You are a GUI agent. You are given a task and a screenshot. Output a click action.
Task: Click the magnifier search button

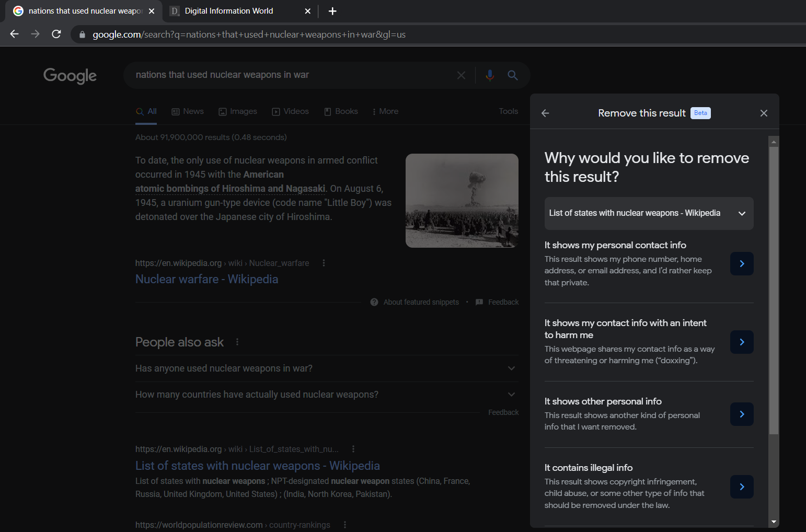click(x=513, y=75)
